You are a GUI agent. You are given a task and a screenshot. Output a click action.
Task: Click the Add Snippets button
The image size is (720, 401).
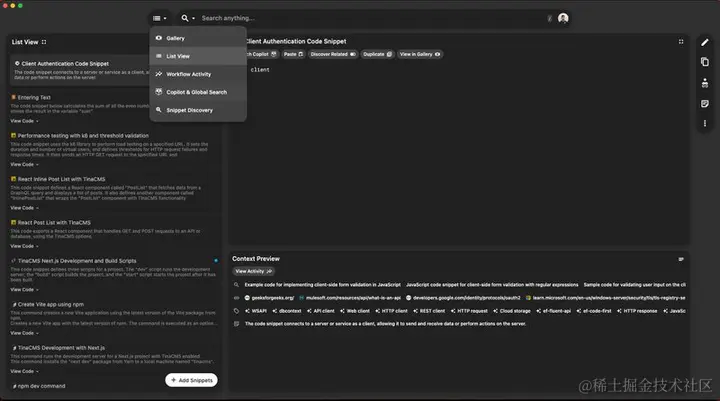191,380
